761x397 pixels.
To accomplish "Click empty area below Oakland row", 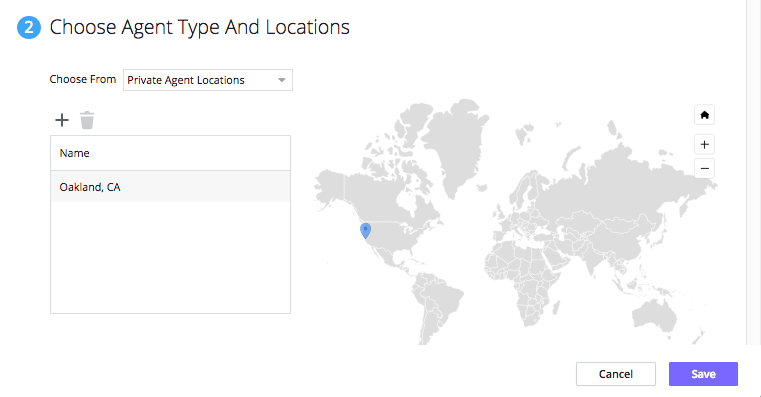I will [170, 257].
